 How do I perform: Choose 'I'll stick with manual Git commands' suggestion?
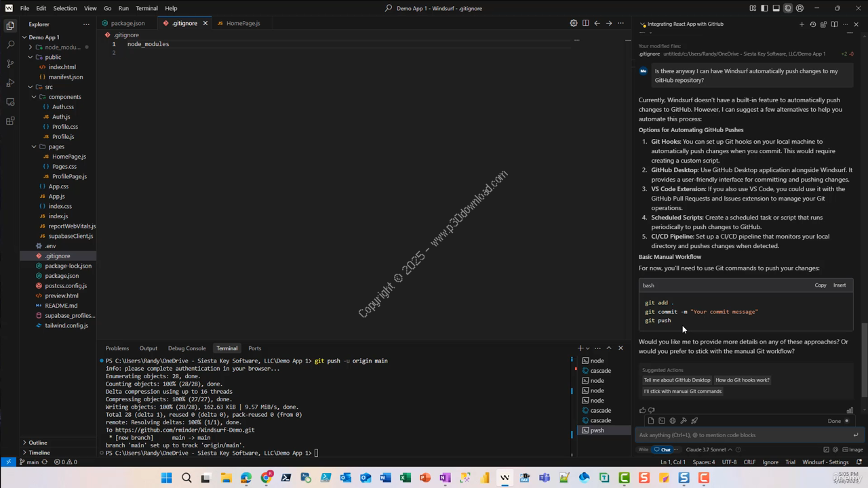(683, 391)
